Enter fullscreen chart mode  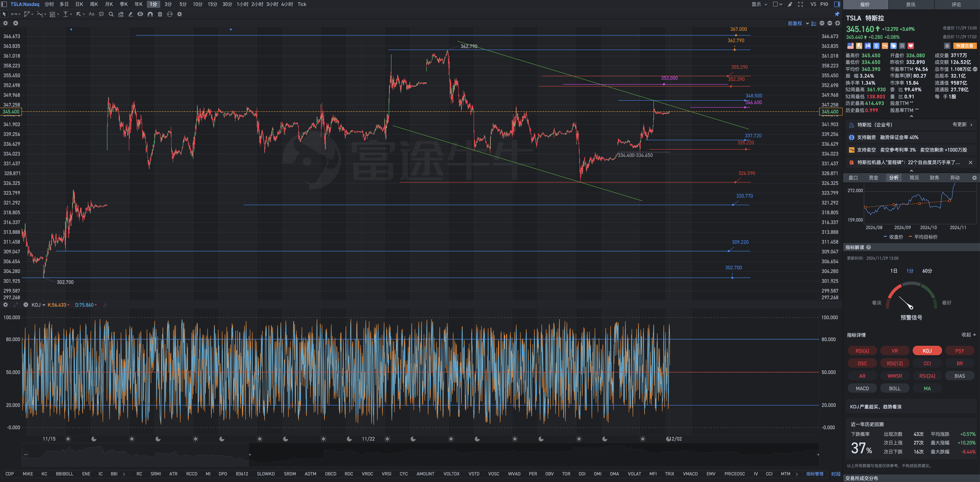pos(800,4)
